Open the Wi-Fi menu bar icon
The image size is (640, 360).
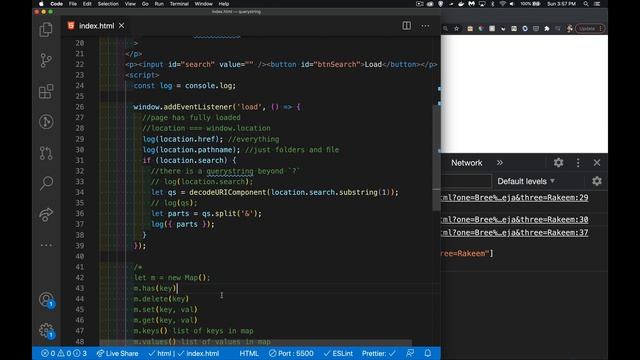coord(502,4)
